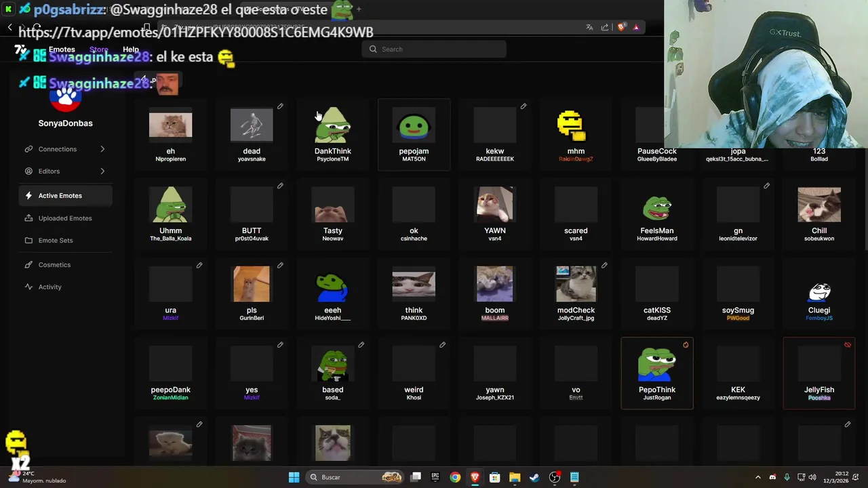Click the share page icon in address bar
This screenshot has width=868, height=488.
pos(605,27)
